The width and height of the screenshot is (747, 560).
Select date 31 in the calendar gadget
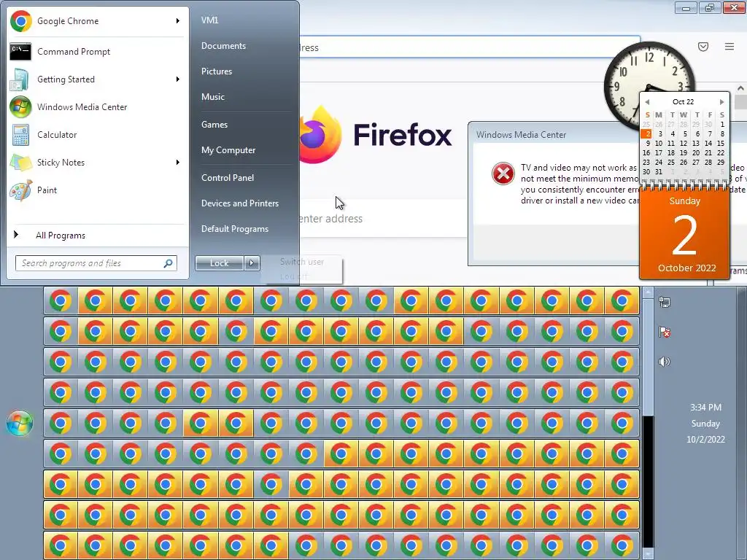pos(659,172)
